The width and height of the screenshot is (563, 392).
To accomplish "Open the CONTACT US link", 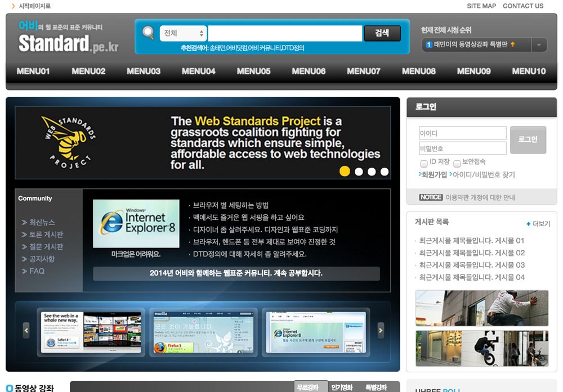I will [523, 6].
